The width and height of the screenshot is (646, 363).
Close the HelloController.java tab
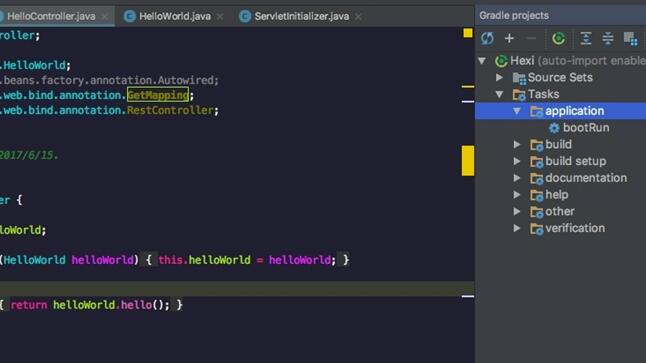click(x=105, y=17)
